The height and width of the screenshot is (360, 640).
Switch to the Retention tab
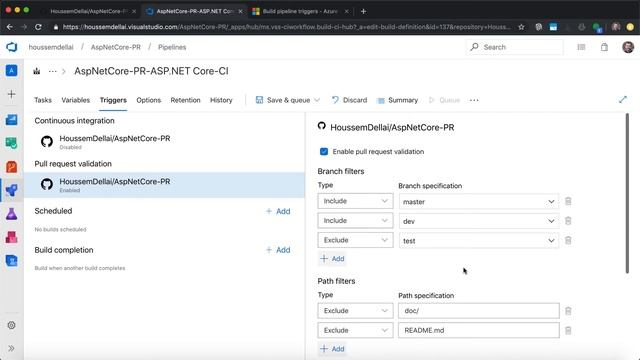185,100
